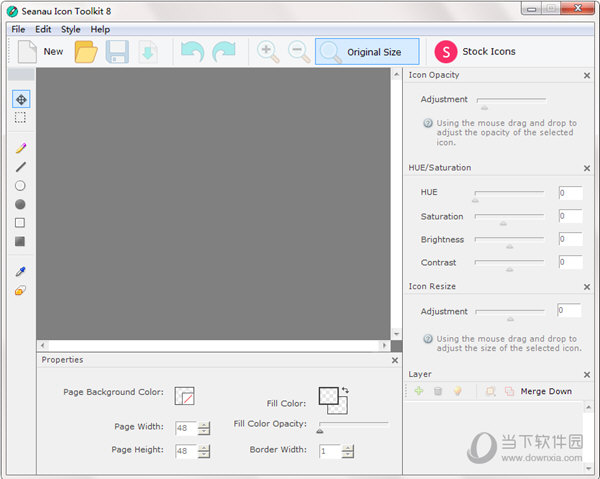600x479 pixels.
Task: Click the export download arrow icon
Action: (x=148, y=52)
